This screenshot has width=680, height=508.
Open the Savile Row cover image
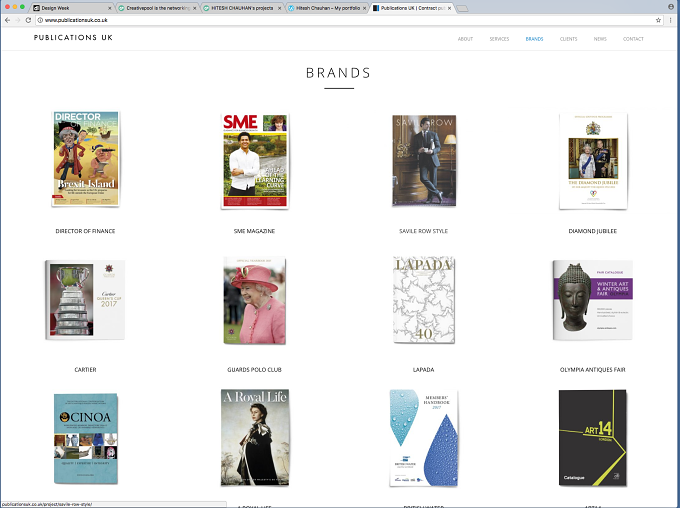pyautogui.click(x=424, y=161)
